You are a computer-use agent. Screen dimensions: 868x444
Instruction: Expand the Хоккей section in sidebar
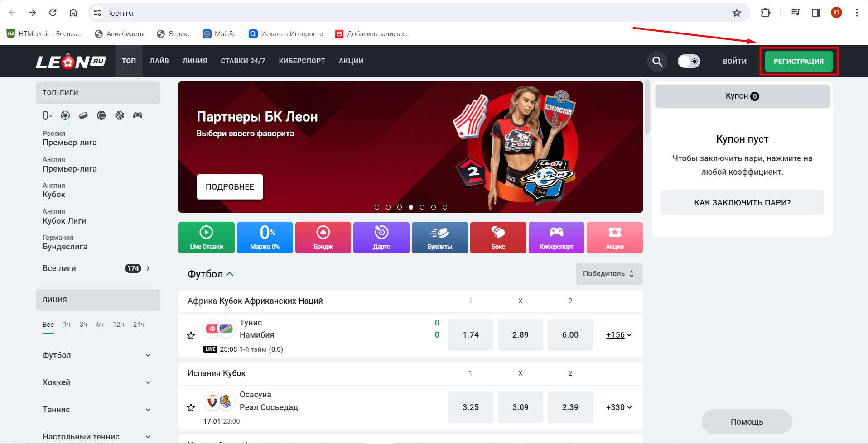[x=97, y=382]
